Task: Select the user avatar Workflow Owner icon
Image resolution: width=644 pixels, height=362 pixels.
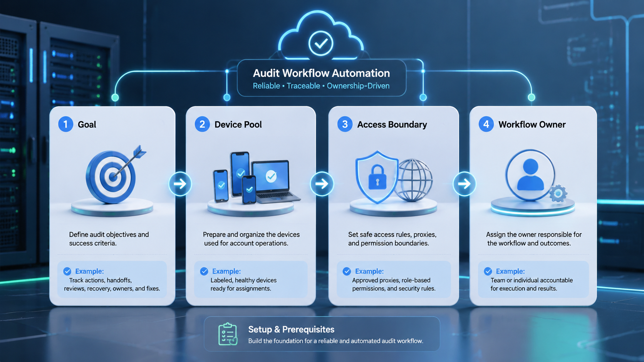Action: 530,175
